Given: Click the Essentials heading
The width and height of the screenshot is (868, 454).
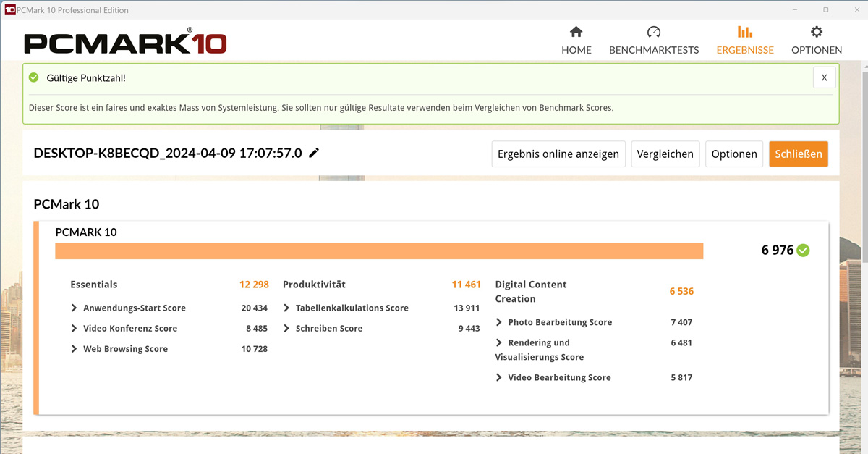Looking at the screenshot, I should (93, 285).
